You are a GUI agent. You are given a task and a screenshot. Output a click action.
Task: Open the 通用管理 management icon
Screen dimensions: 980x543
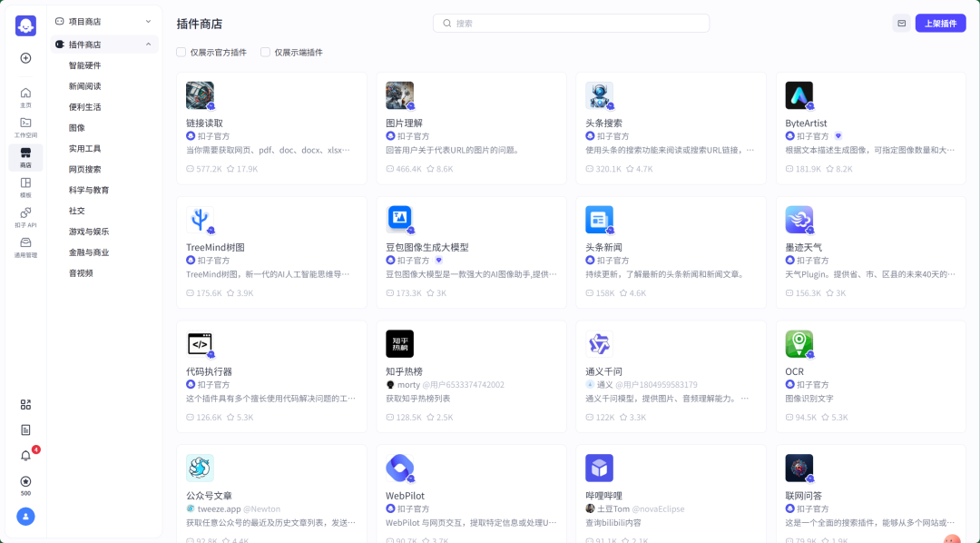[25, 243]
